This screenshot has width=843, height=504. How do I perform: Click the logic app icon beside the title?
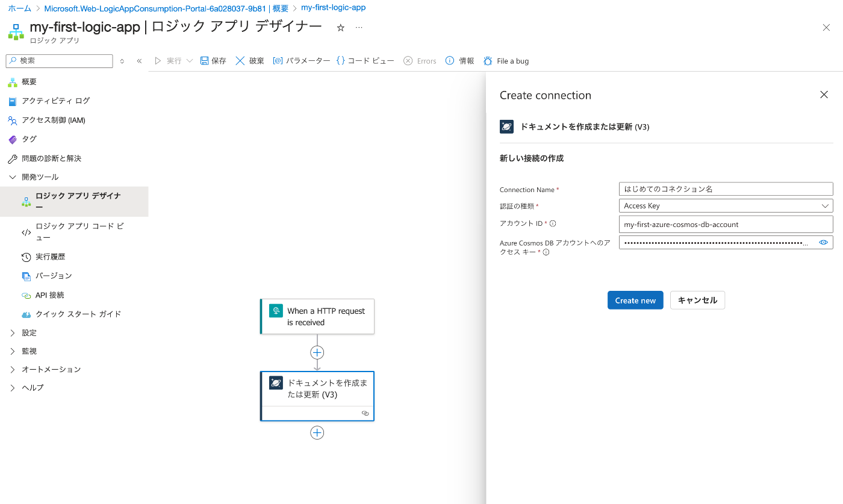[16, 32]
